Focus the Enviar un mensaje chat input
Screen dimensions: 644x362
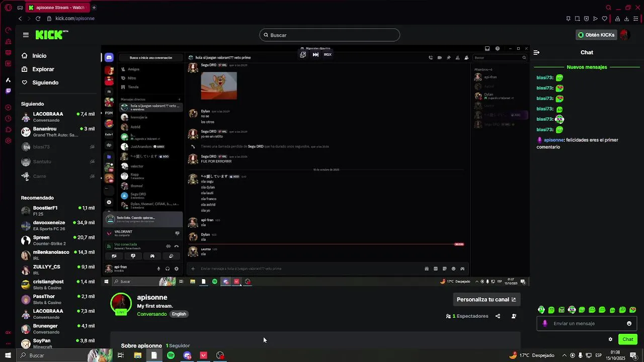[x=586, y=324]
